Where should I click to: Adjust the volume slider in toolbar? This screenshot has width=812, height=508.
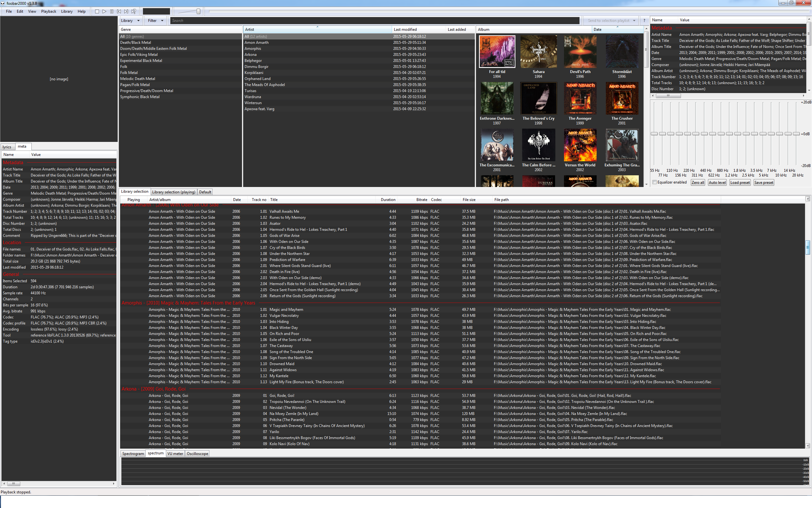point(198,11)
